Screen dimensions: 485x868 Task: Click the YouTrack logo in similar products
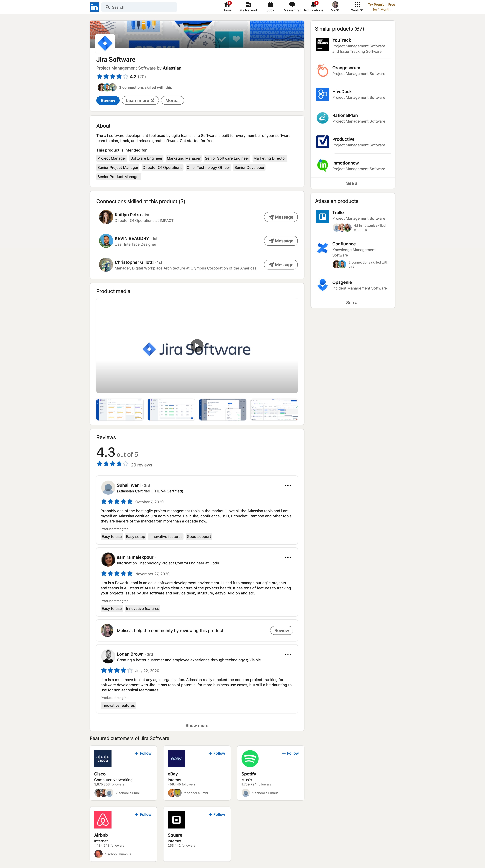(322, 44)
